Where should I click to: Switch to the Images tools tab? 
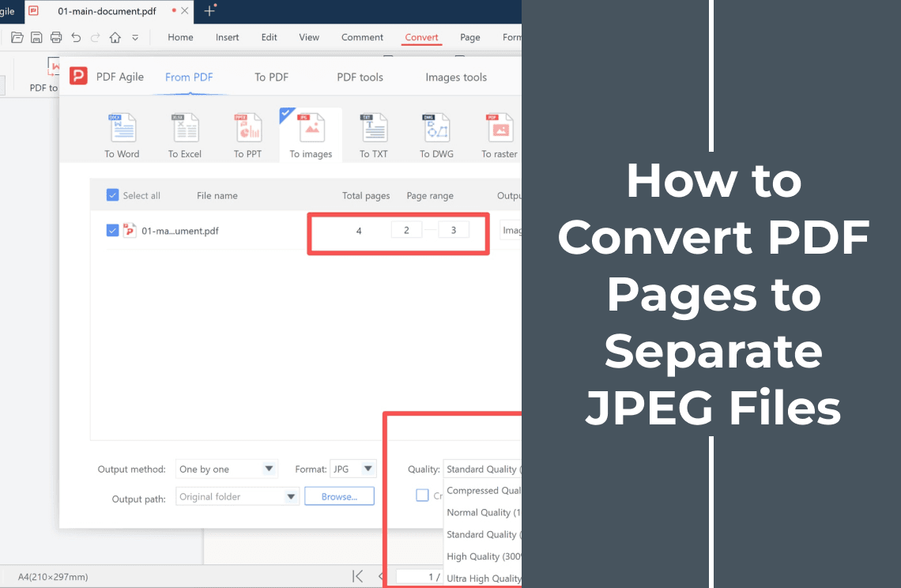point(456,77)
